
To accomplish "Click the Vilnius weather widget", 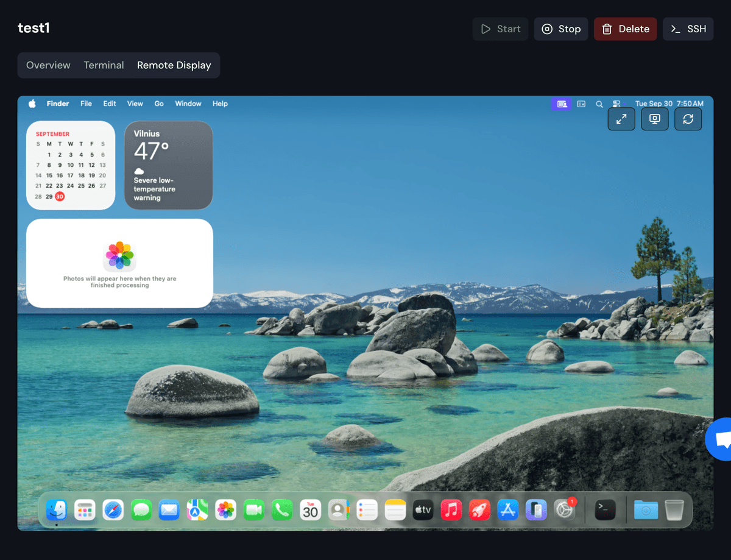I will 169,165.
